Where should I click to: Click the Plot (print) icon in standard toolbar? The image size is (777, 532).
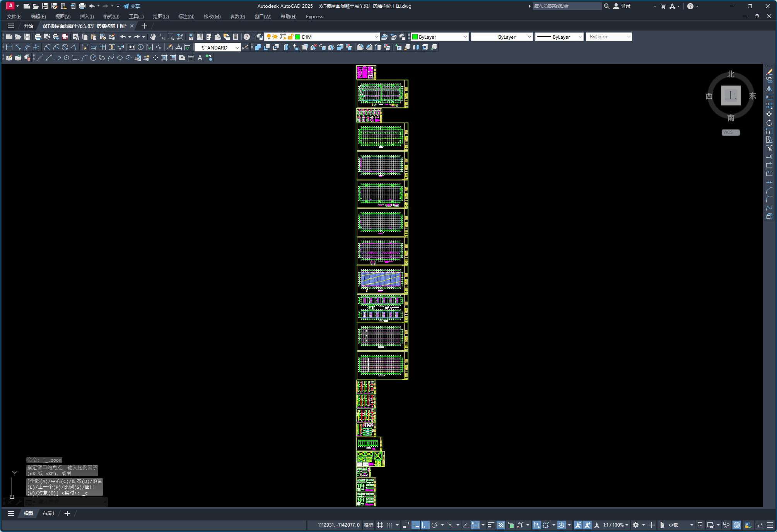click(x=38, y=37)
